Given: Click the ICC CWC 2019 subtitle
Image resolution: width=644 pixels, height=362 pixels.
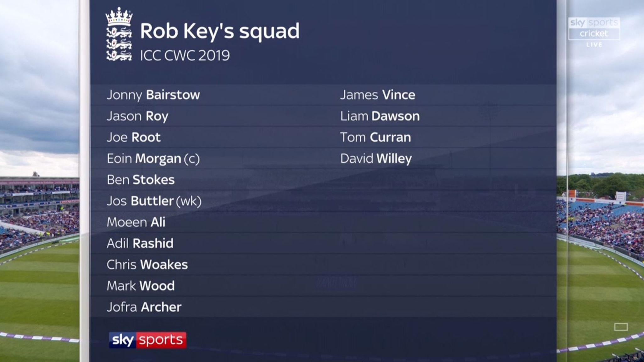Looking at the screenshot, I should click(185, 56).
